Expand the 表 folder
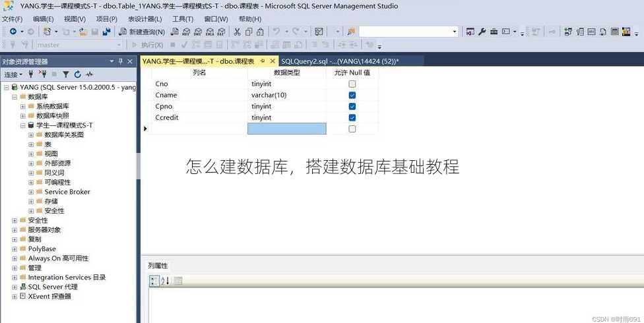The image size is (644, 323). coord(31,144)
